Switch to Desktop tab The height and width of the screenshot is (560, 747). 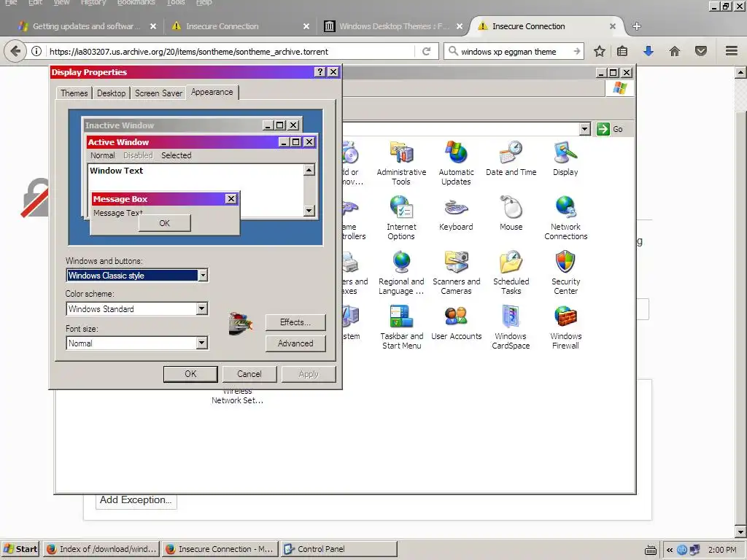click(111, 93)
